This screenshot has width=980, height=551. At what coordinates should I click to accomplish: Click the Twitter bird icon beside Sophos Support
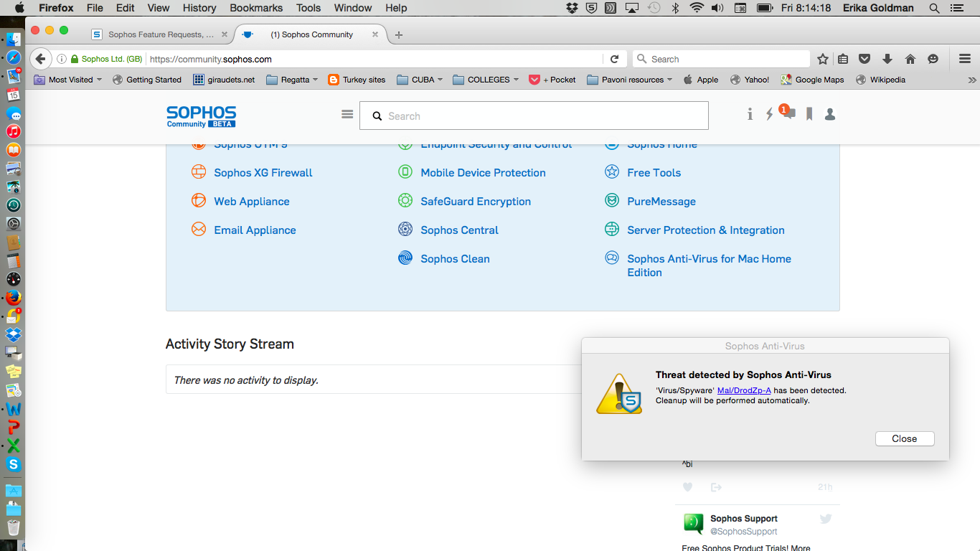tap(826, 519)
